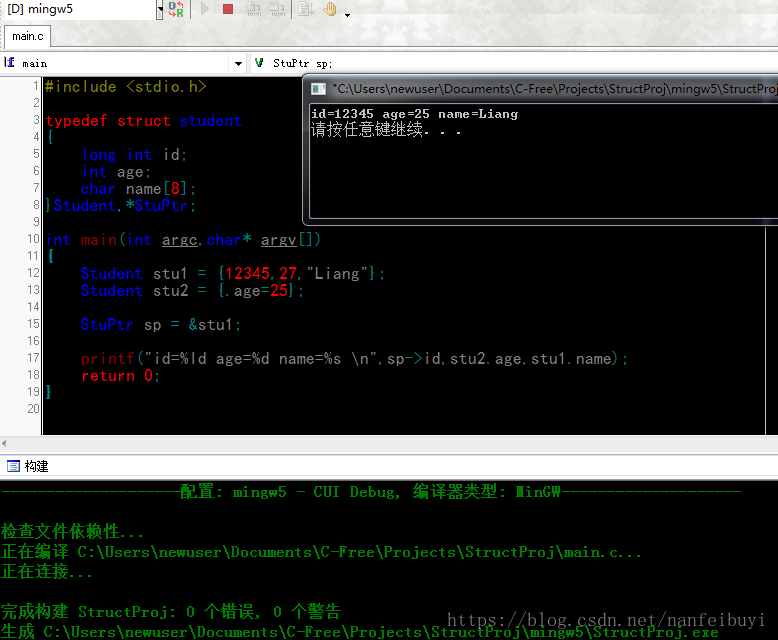This screenshot has width=778, height=640.
Task: Click the green V variable icon
Action: [259, 63]
